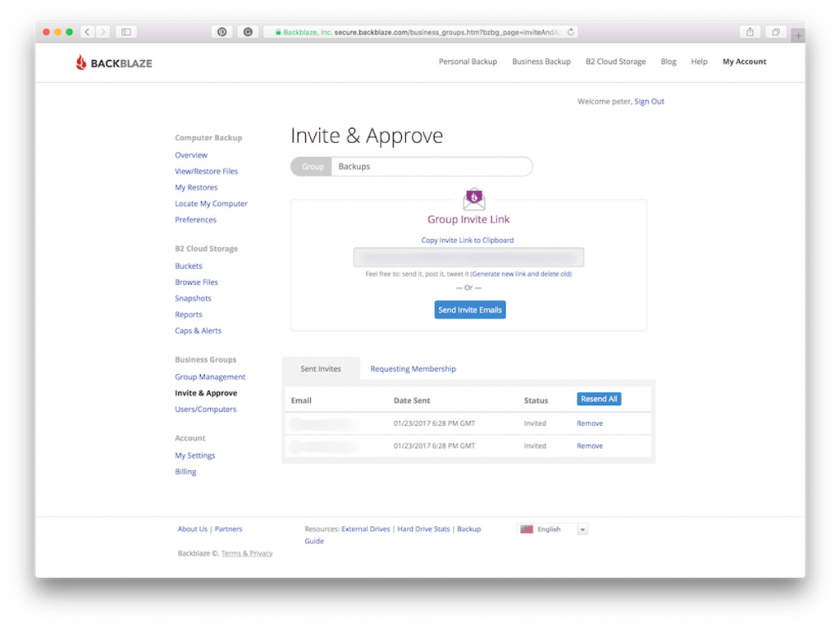Image resolution: width=840 pixels, height=627 pixels.
Task: Go back with Safari's back arrow
Action: click(x=87, y=32)
